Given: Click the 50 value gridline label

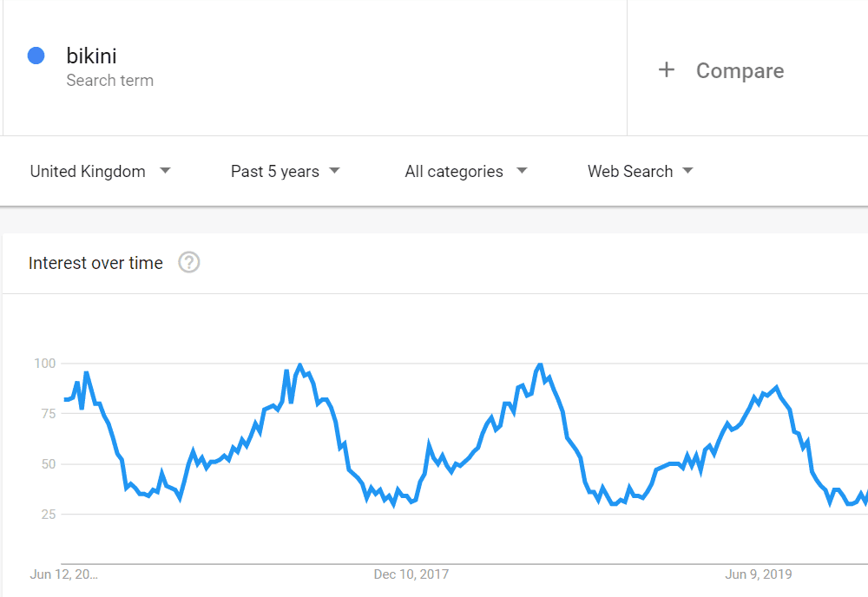Looking at the screenshot, I should tap(49, 464).
